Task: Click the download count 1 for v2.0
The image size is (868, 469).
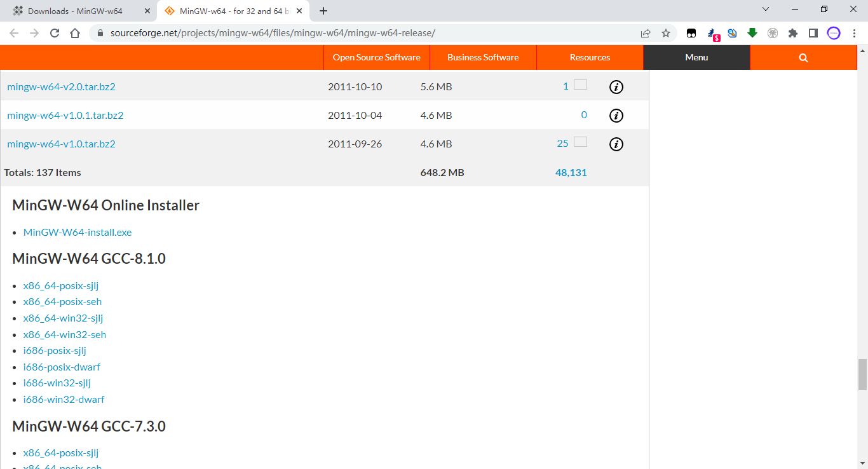Action: click(x=566, y=86)
